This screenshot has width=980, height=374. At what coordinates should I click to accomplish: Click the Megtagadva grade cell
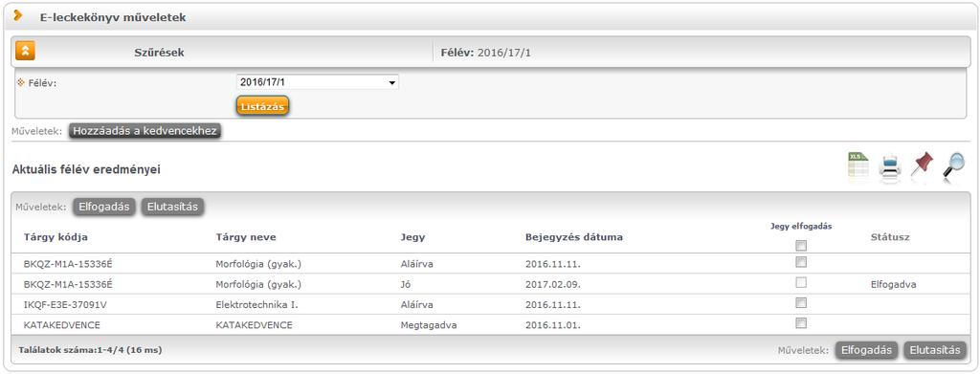429,325
